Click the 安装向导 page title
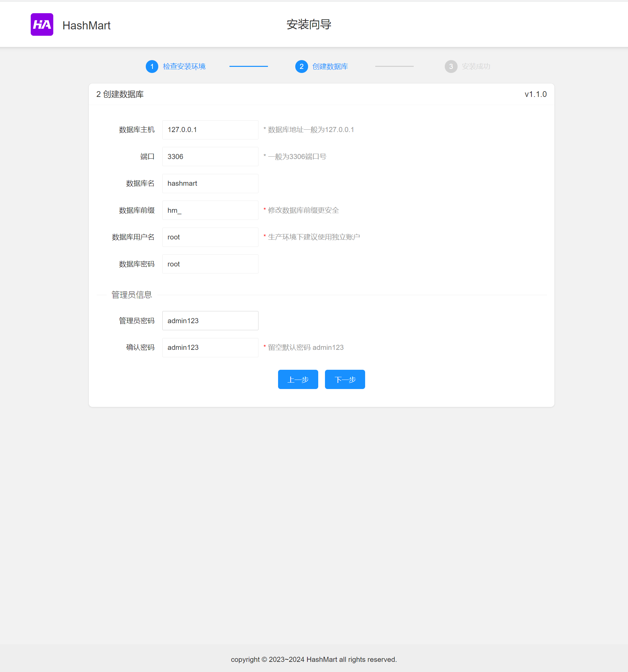The height and width of the screenshot is (672, 628). pos(309,24)
